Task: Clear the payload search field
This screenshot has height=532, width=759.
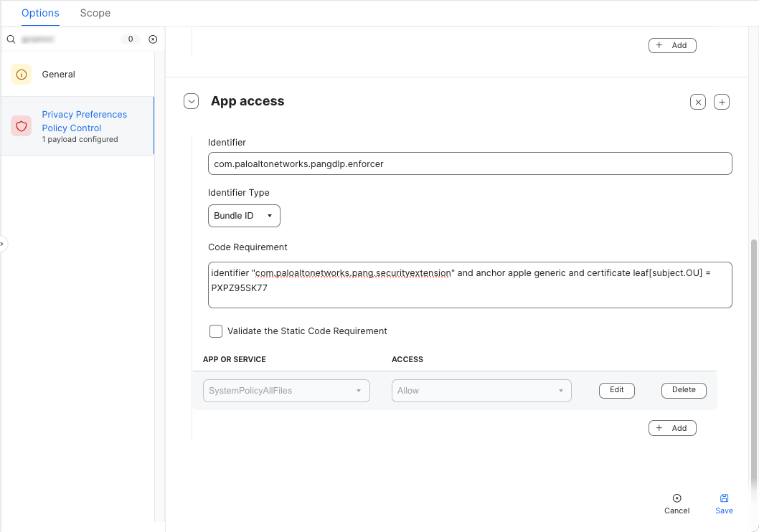Action: [153, 39]
